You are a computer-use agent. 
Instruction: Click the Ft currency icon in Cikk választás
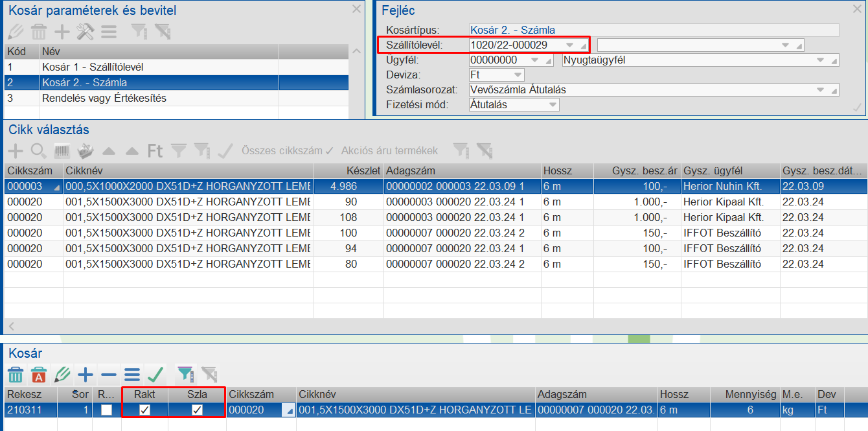tap(155, 151)
